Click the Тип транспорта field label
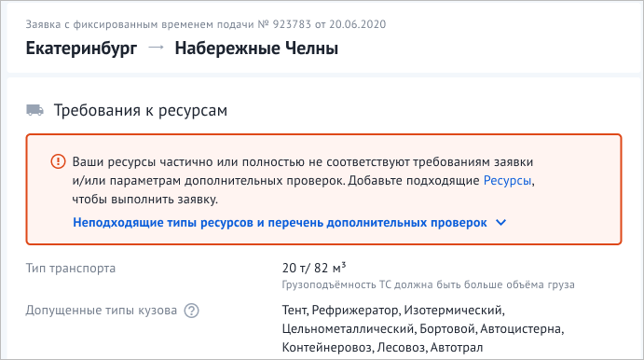Viewport: 644px width, 360px height. click(x=71, y=269)
